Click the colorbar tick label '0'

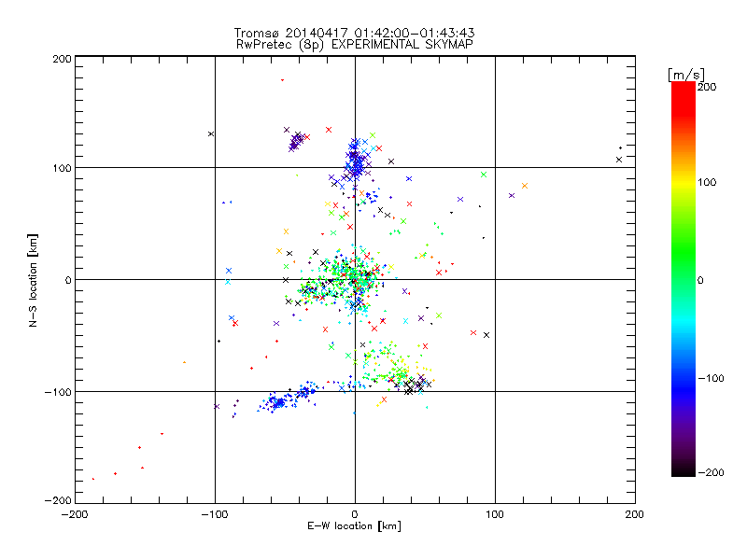coord(700,280)
